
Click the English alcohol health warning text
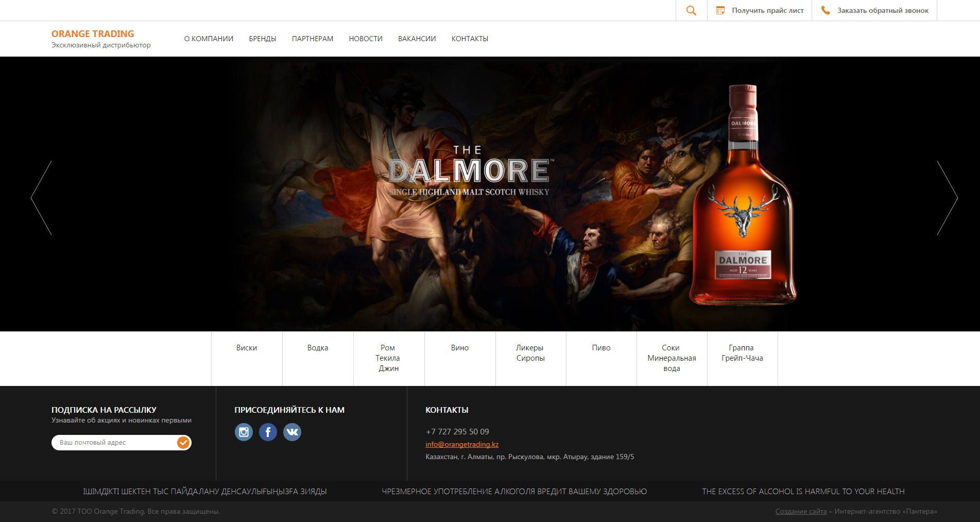coord(803,492)
